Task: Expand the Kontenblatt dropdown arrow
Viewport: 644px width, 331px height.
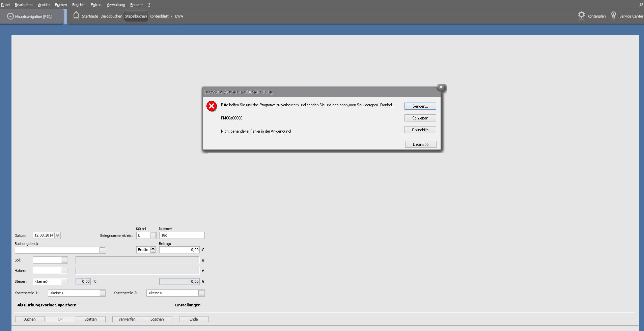Action: point(171,16)
